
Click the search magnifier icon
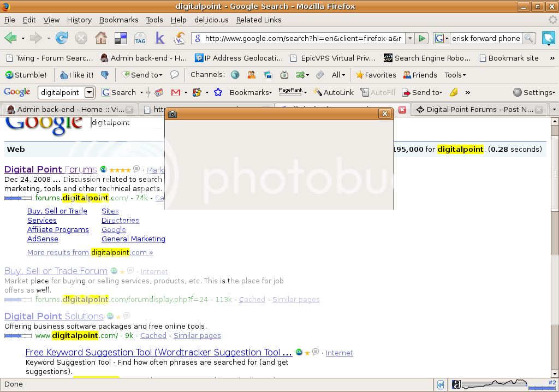(x=529, y=38)
